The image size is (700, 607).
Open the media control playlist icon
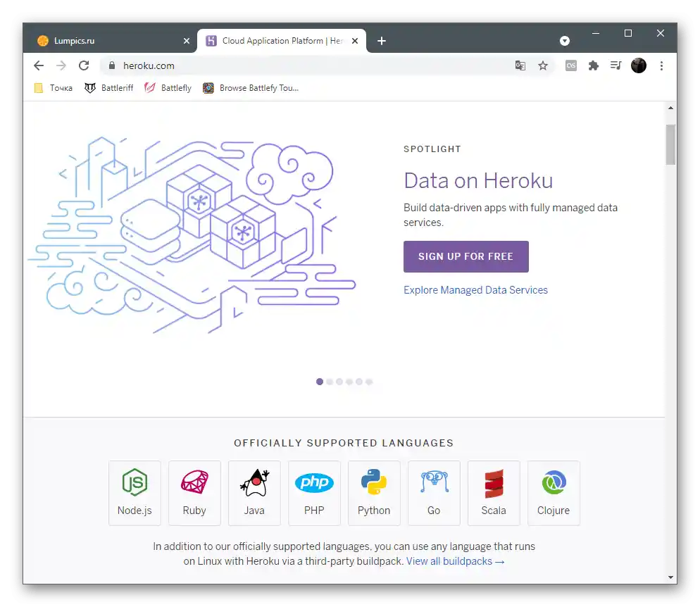click(x=616, y=66)
